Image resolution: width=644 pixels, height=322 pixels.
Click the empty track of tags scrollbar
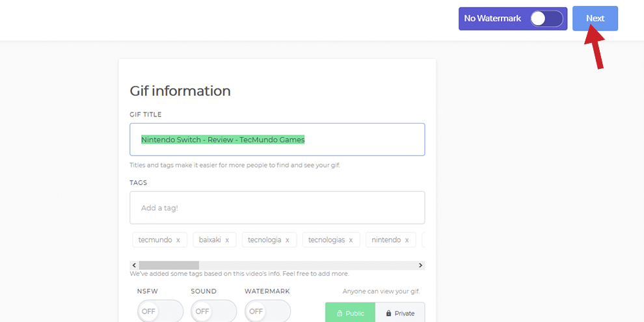click(306, 265)
